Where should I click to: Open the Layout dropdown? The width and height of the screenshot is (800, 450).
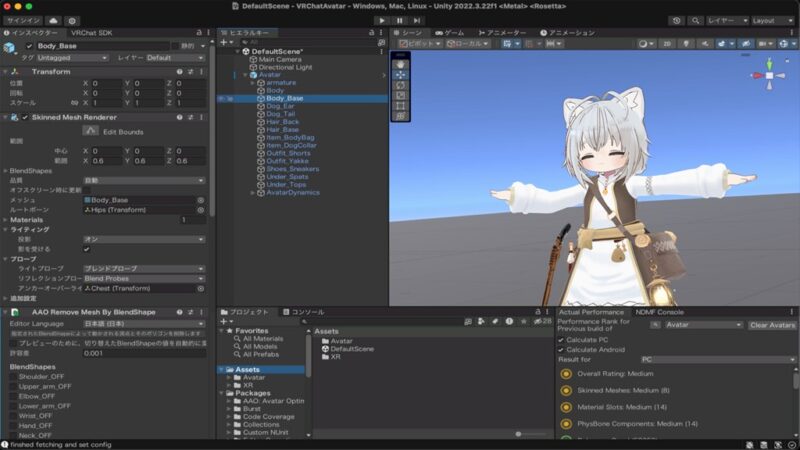773,20
